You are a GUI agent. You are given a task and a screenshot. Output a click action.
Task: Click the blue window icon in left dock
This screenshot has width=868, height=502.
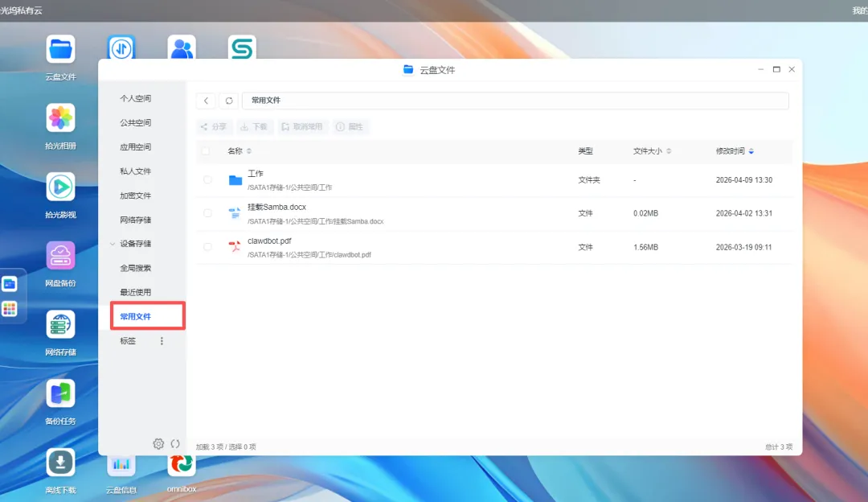tap(10, 284)
